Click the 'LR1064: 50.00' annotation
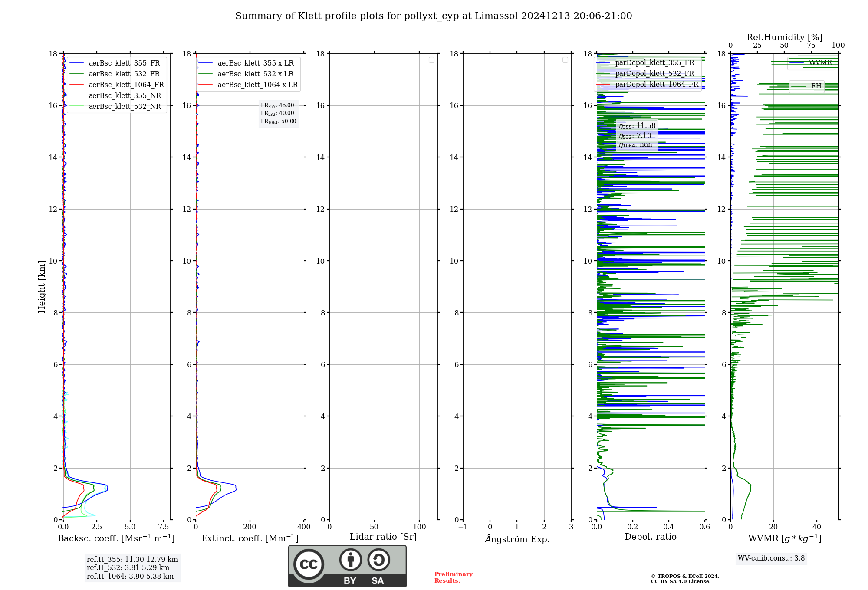The image size is (868, 590). click(279, 121)
